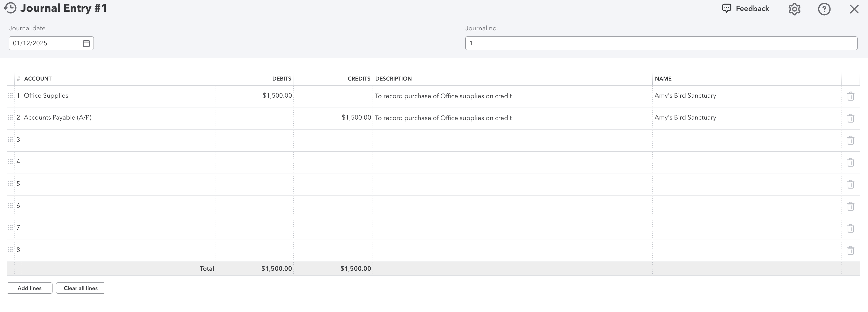
Task: Close the Journal Entry window
Action: 853,9
